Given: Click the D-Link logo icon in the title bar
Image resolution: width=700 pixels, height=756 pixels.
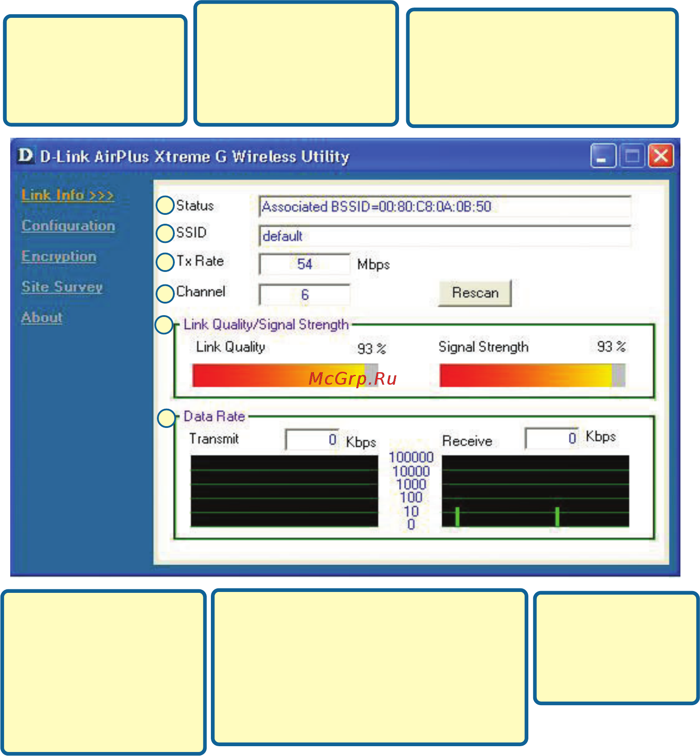Looking at the screenshot, I should point(25,156).
